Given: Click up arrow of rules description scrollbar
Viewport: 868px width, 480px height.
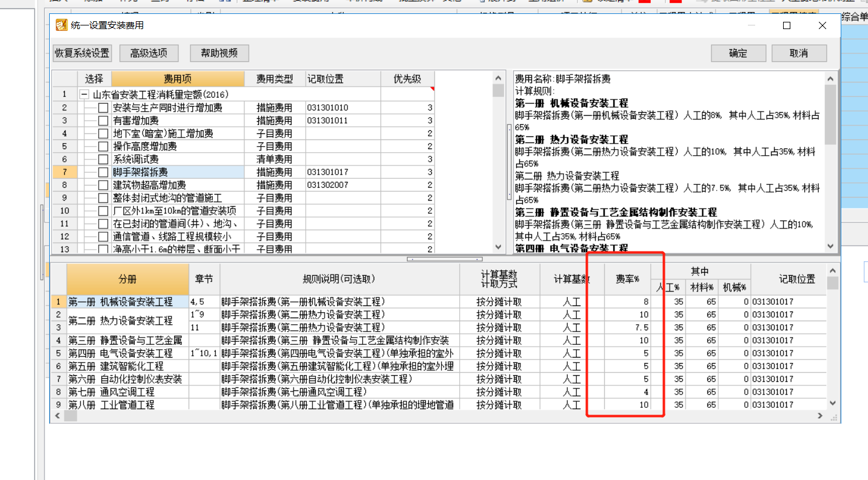Looking at the screenshot, I should pyautogui.click(x=830, y=78).
